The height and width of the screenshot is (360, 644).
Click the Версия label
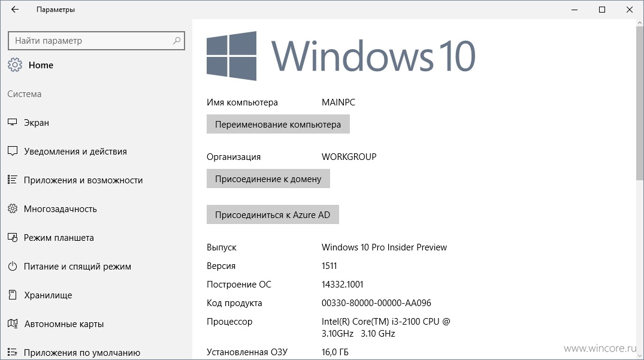point(221,265)
